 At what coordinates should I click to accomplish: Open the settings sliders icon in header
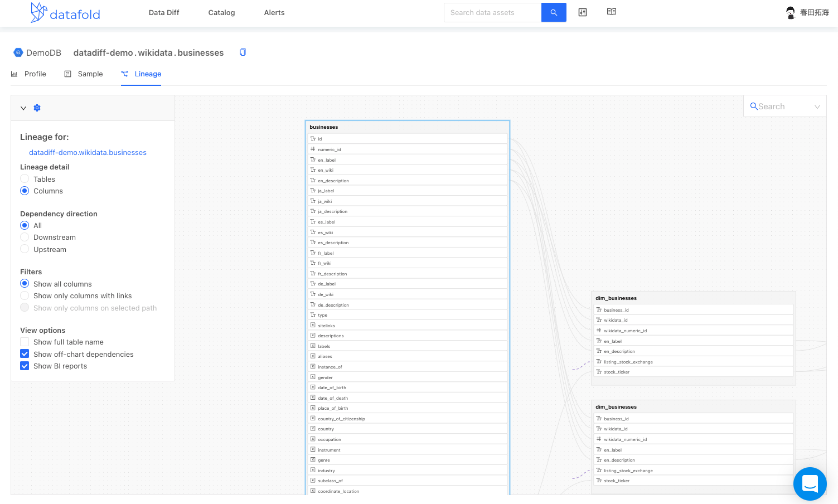click(583, 12)
